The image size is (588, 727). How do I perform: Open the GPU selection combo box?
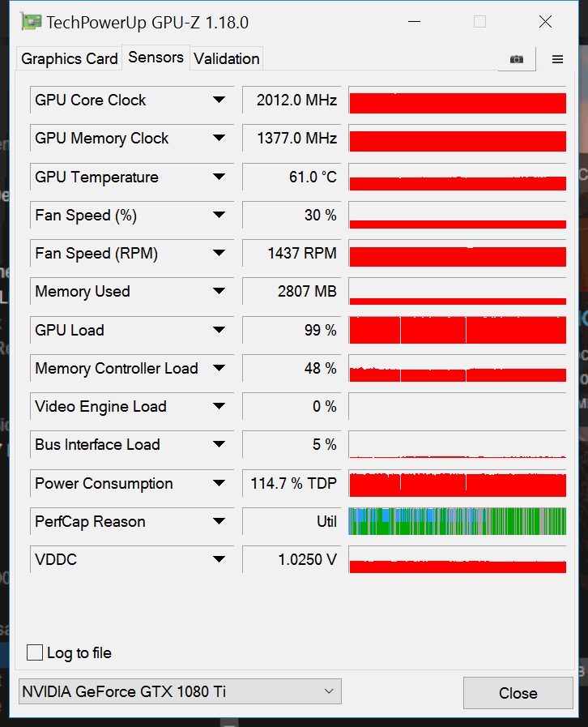180,691
